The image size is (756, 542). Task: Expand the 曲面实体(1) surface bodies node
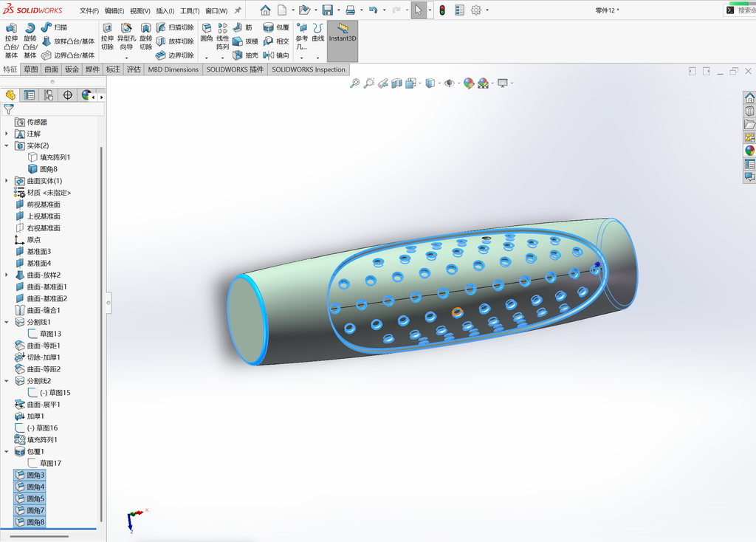[6, 181]
